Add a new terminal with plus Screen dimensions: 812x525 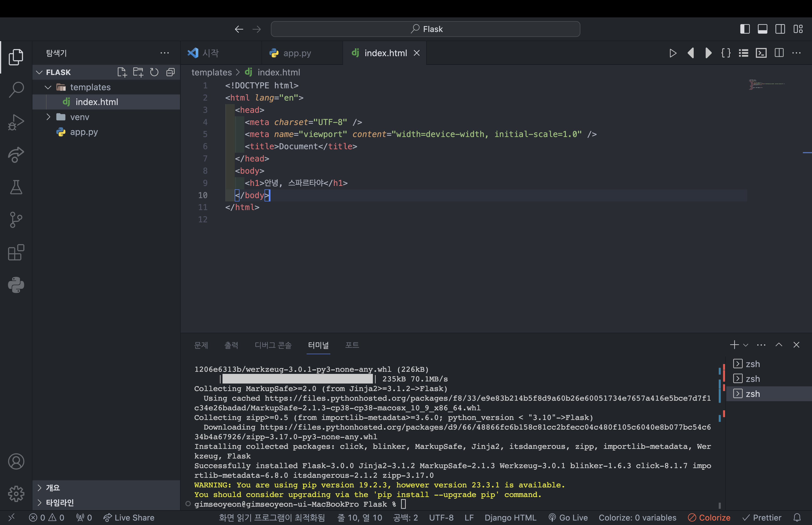pyautogui.click(x=734, y=345)
